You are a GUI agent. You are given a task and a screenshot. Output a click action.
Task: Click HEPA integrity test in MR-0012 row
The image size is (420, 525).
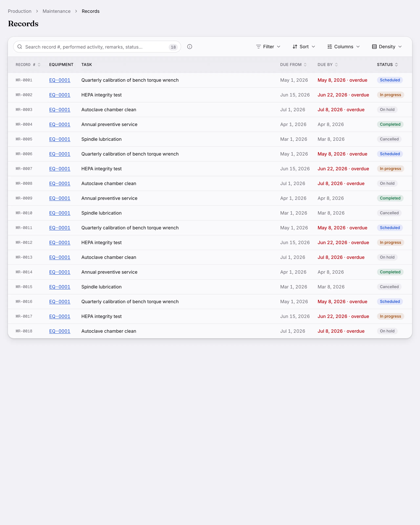102,242
